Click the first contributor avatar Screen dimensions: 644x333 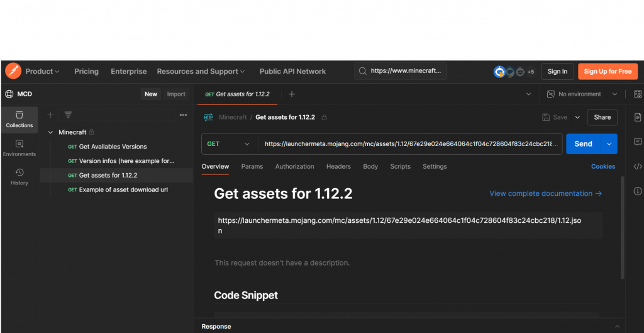tap(499, 72)
